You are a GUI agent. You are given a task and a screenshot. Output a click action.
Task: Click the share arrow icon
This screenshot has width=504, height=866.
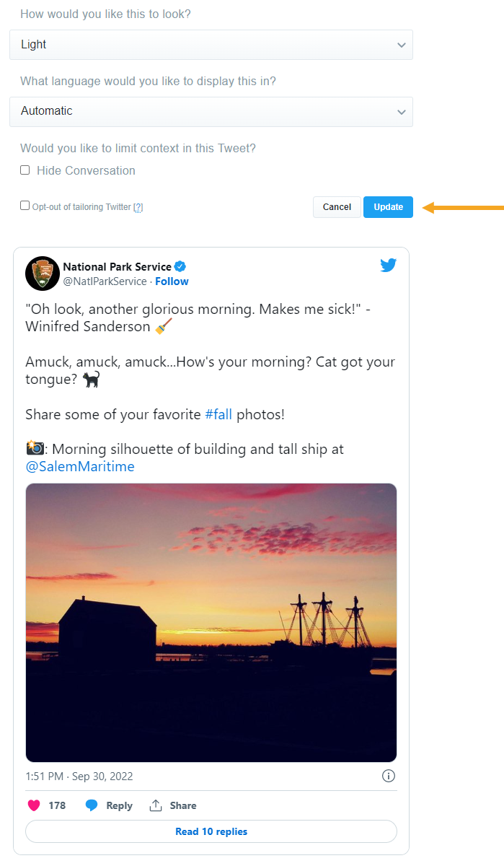point(156,805)
